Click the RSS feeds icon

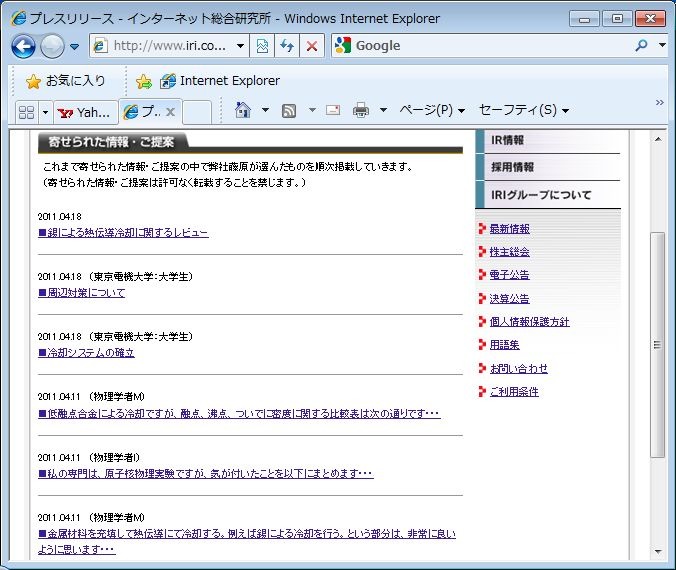pos(289,111)
